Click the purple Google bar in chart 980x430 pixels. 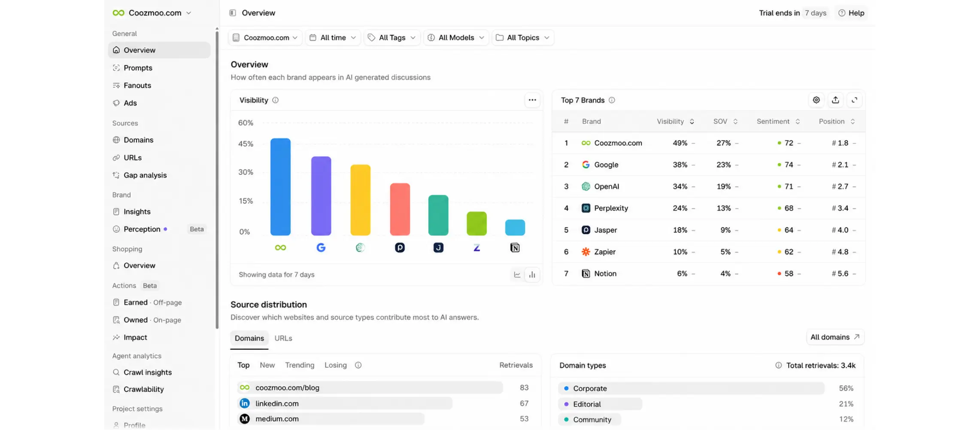[321, 196]
